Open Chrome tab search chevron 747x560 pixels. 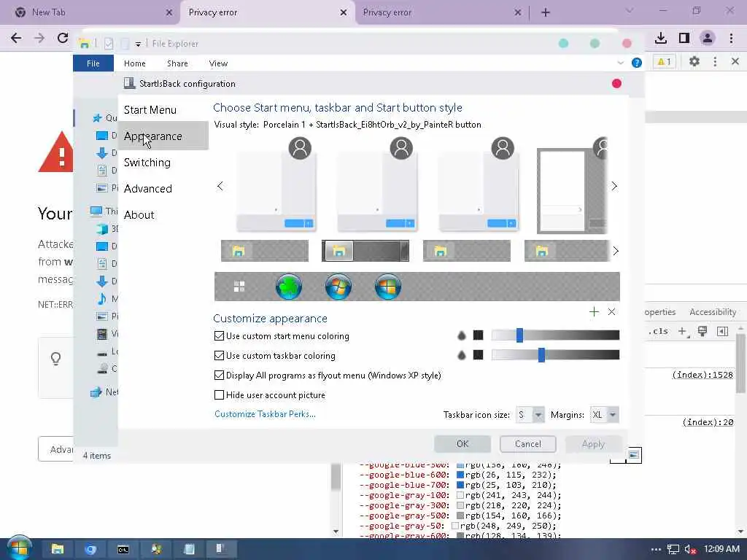(x=630, y=10)
